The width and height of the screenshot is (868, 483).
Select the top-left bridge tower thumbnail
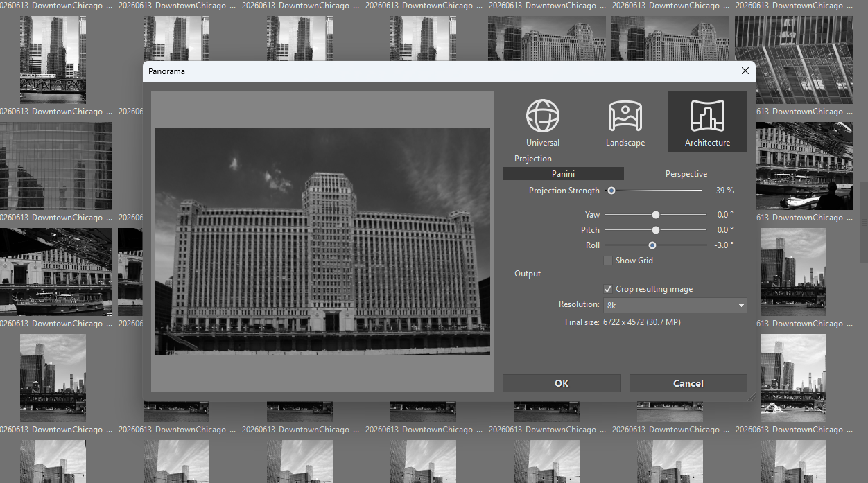53,59
